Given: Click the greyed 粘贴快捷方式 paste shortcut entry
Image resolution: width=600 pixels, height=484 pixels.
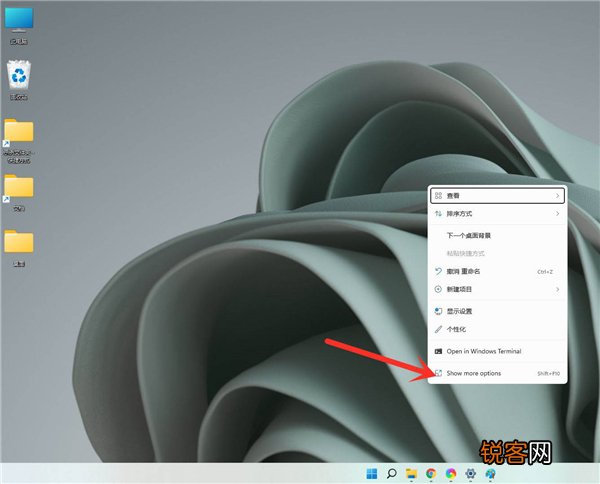Looking at the screenshot, I should click(x=497, y=253).
